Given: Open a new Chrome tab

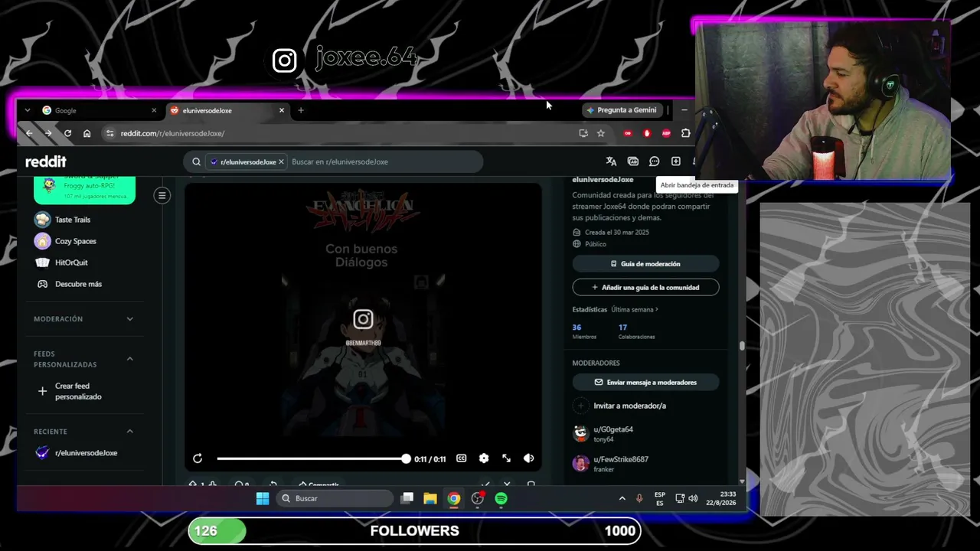Looking at the screenshot, I should 301,110.
